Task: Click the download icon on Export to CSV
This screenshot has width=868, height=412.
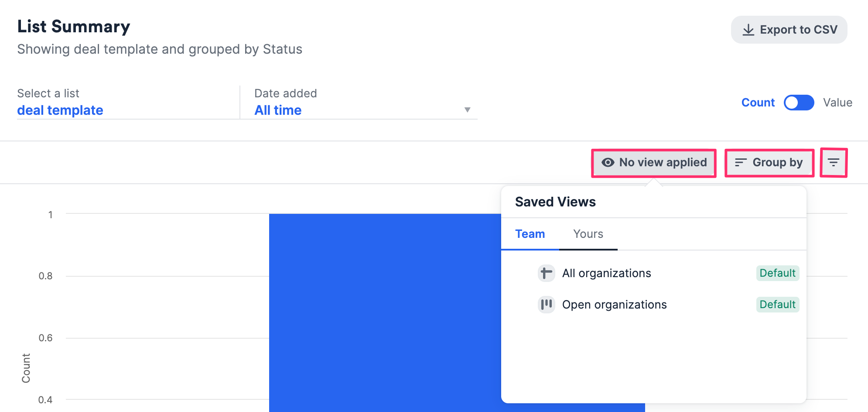Action: click(748, 29)
